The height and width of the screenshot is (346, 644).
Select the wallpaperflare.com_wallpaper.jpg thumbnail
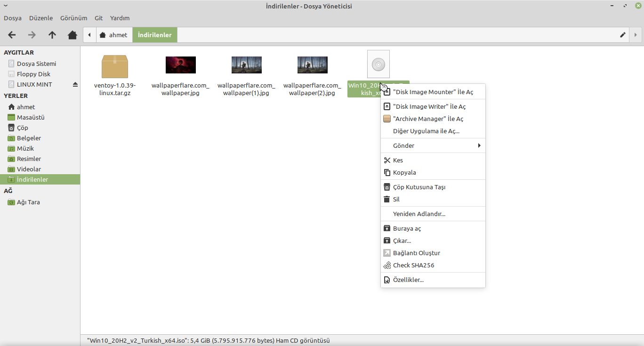pyautogui.click(x=181, y=65)
